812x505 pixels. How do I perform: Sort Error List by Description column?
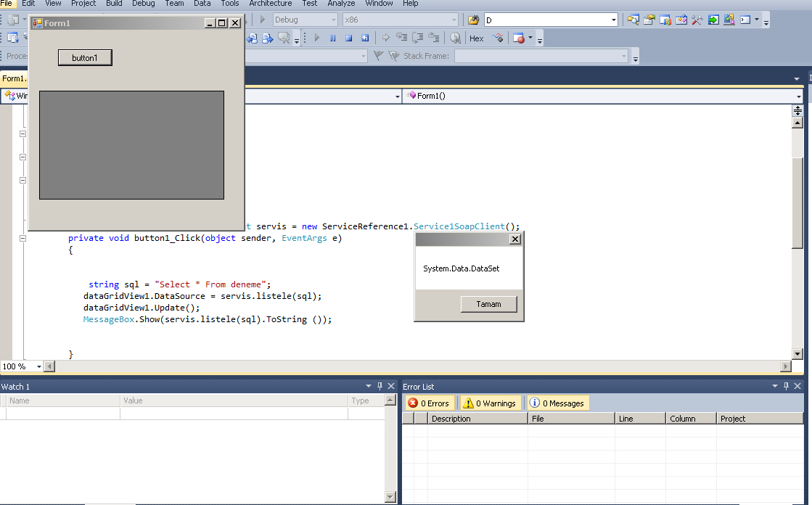click(x=477, y=419)
